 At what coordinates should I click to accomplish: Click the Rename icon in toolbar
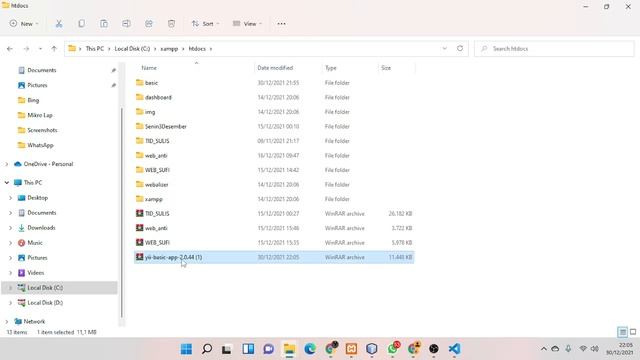point(127,24)
